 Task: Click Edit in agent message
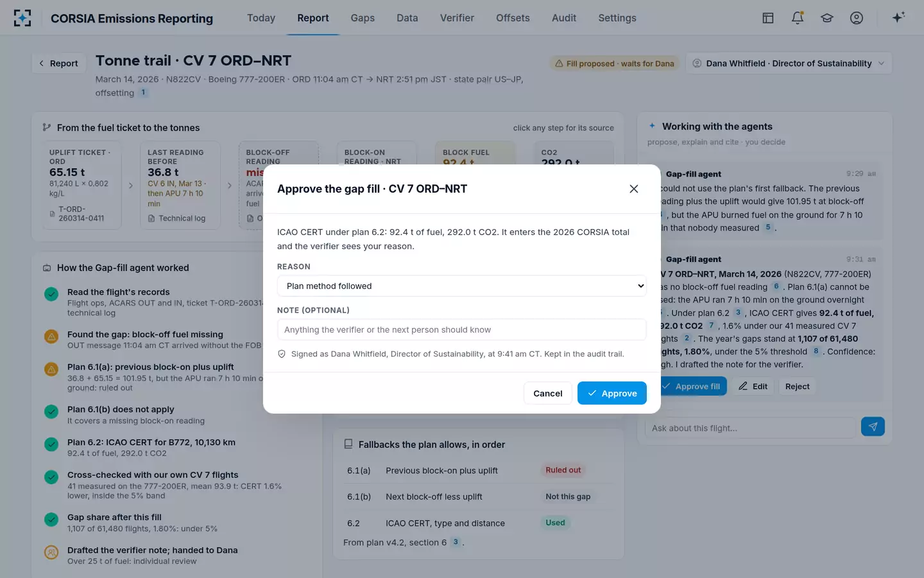click(x=753, y=386)
